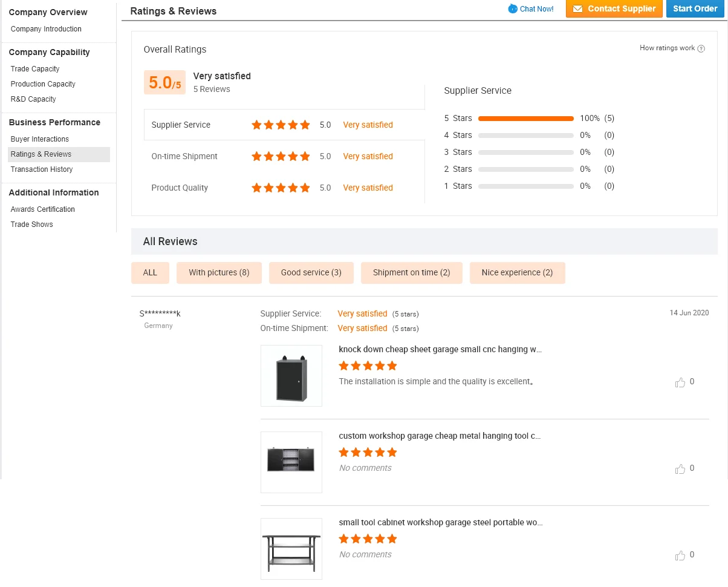Open Awards Certification page
728x587 pixels.
click(43, 209)
